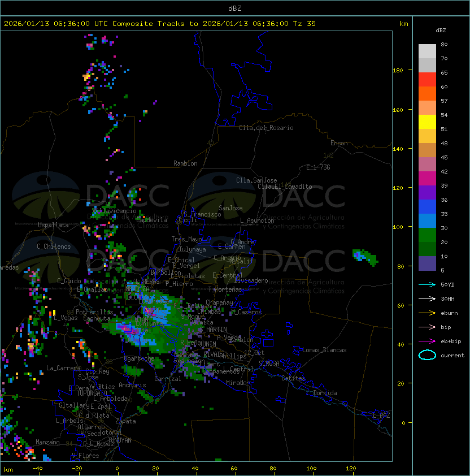470x476 pixels.
Task: Click the Uspallata map label
Action: click(53, 225)
